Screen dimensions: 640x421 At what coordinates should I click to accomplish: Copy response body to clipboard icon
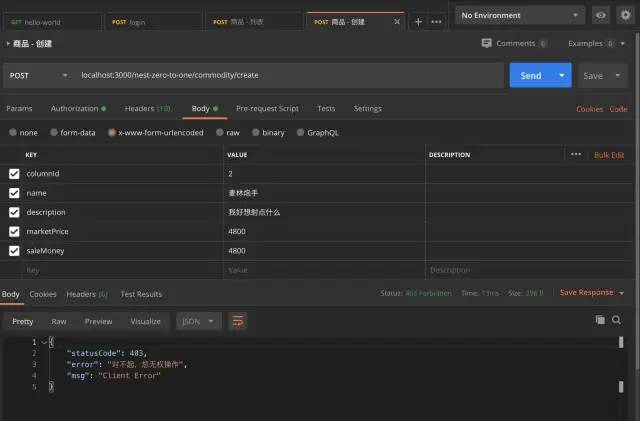(600, 320)
